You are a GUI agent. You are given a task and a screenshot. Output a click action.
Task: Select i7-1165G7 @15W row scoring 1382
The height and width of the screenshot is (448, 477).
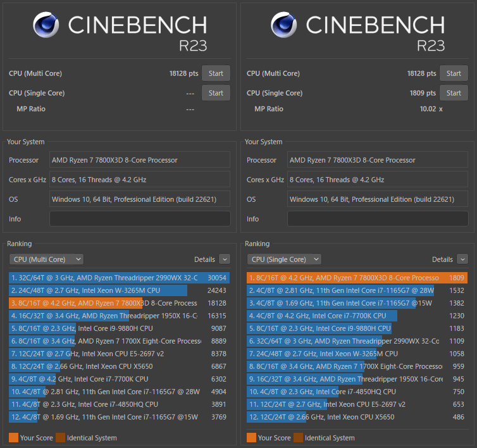coord(357,303)
